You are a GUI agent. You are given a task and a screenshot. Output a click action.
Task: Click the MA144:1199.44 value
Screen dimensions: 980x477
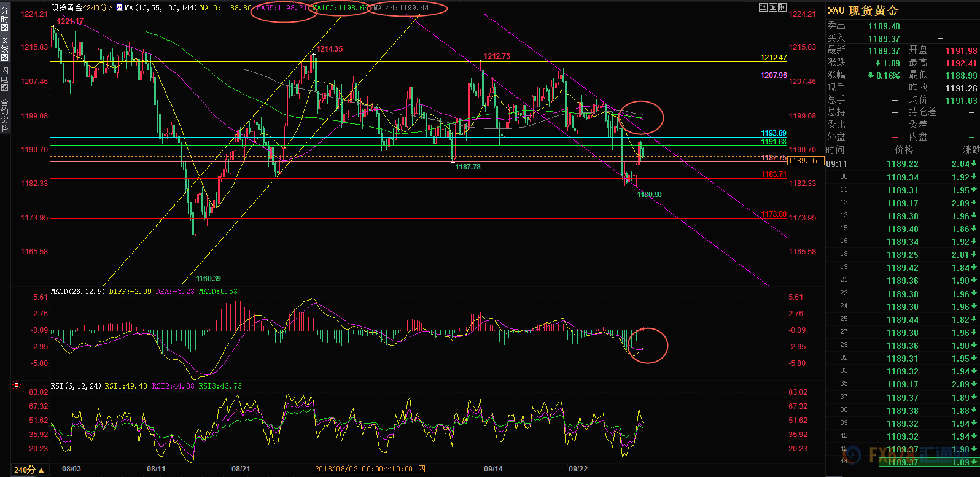[401, 8]
